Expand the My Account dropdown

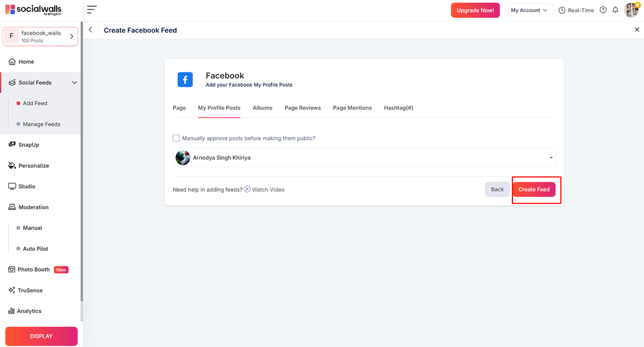coord(528,10)
